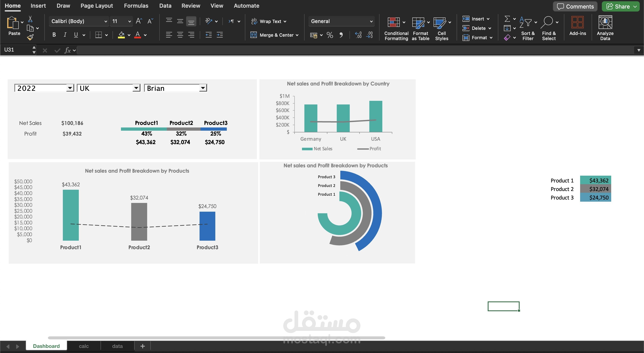The width and height of the screenshot is (644, 353).
Task: Open Cell Styles gallery
Action: [x=442, y=28]
